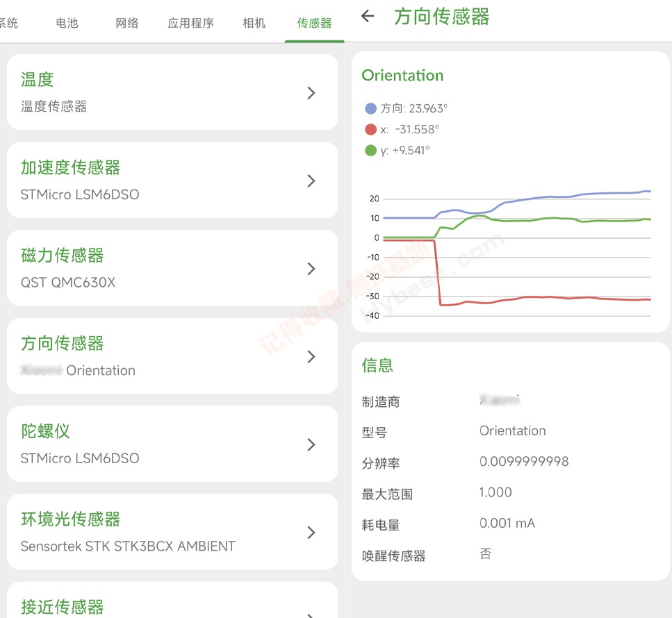Click the Sensortek STK3BCX AMBIENT subtitle
The height and width of the screenshot is (618, 672).
[x=128, y=546]
